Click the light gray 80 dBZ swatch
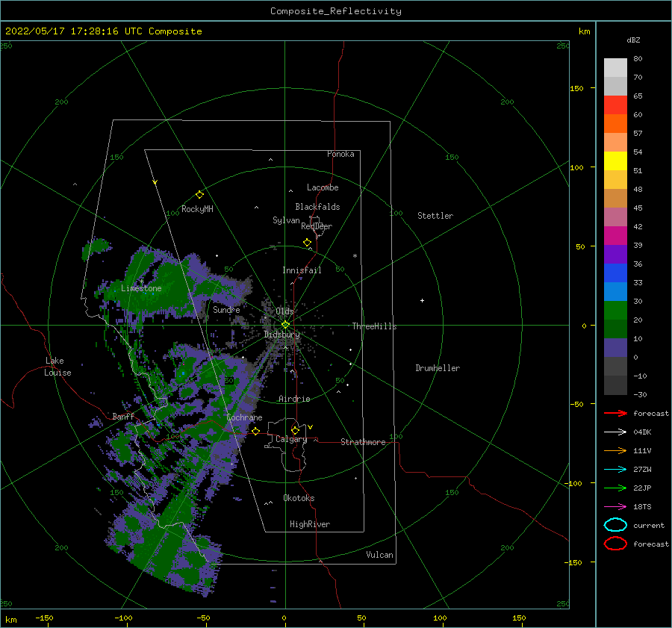The image size is (672, 628). (615, 67)
